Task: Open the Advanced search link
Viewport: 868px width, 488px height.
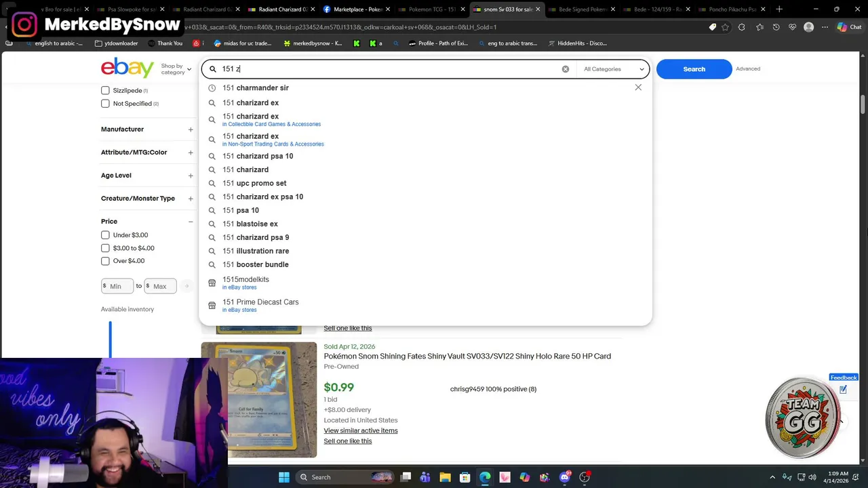Action: click(748, 68)
